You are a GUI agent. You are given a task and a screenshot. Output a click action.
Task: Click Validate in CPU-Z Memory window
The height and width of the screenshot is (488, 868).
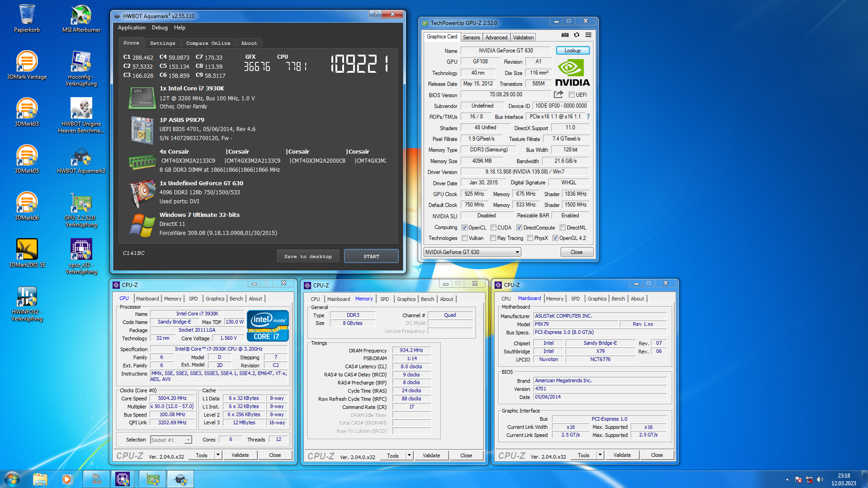431,455
